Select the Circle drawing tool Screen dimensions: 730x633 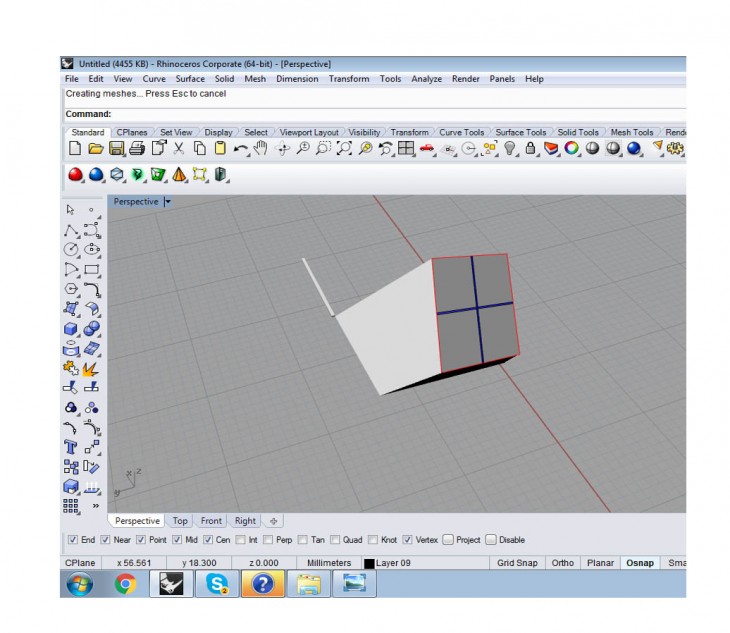[71, 249]
